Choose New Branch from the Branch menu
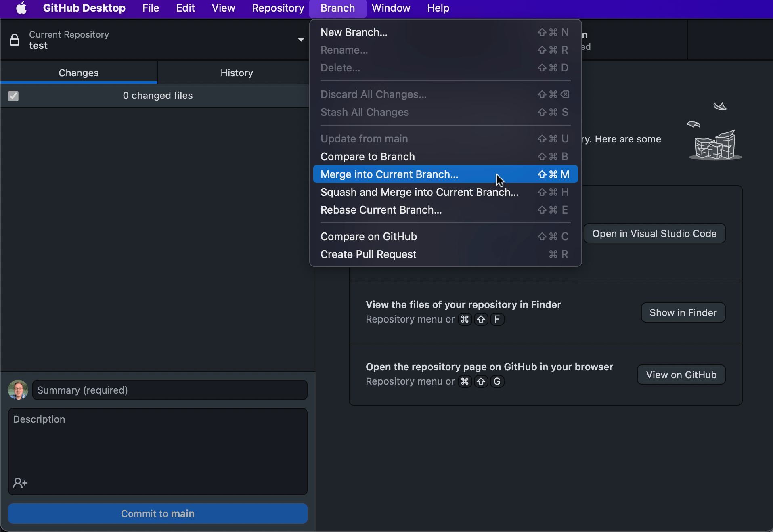This screenshot has width=773, height=532. click(353, 32)
